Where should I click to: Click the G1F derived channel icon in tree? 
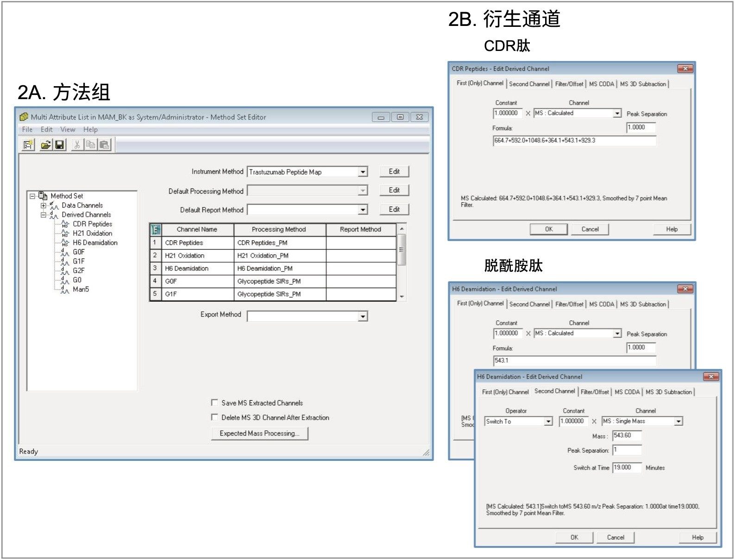[x=65, y=261]
